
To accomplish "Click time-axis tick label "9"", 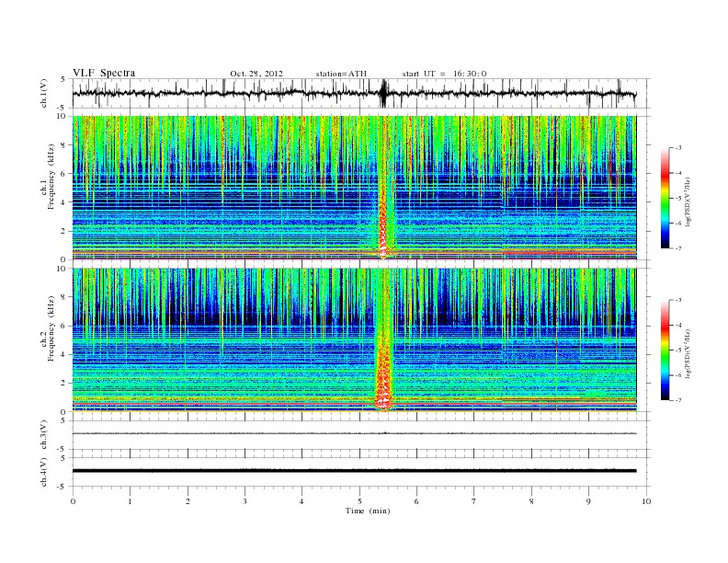I will (588, 501).
